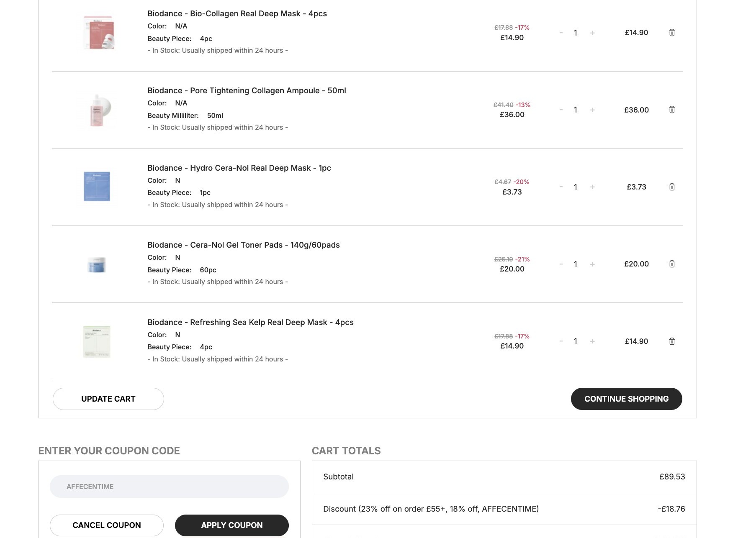
Task: Apply the coupon code
Action: pos(231,525)
